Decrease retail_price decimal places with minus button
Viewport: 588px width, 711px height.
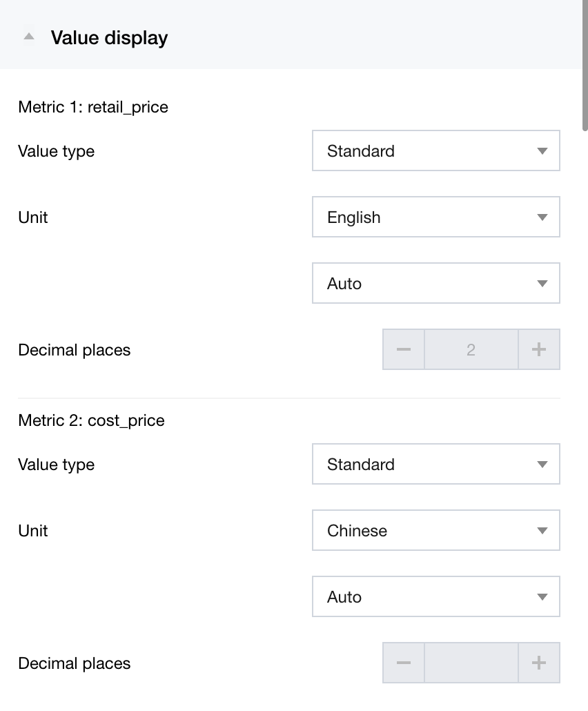(404, 349)
